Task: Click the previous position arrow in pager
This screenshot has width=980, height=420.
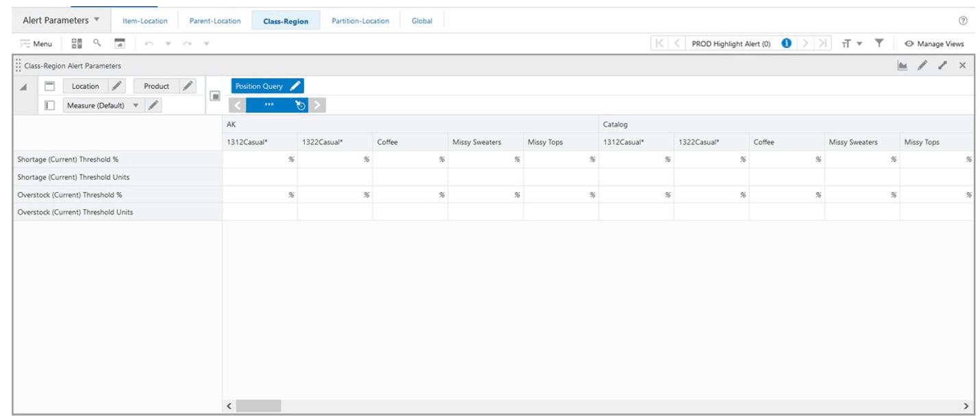Action: [237, 105]
